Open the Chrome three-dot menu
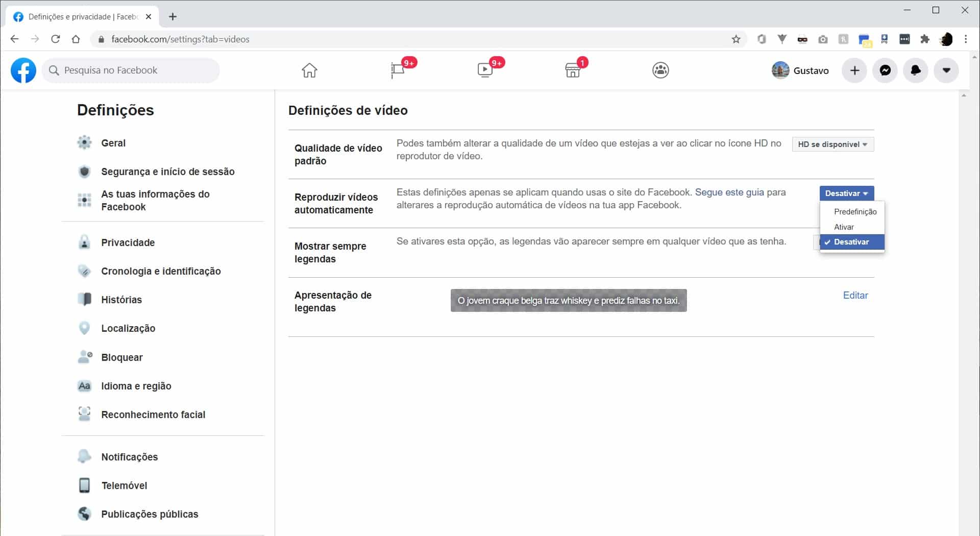Screen dimensions: 980x536 966,39
